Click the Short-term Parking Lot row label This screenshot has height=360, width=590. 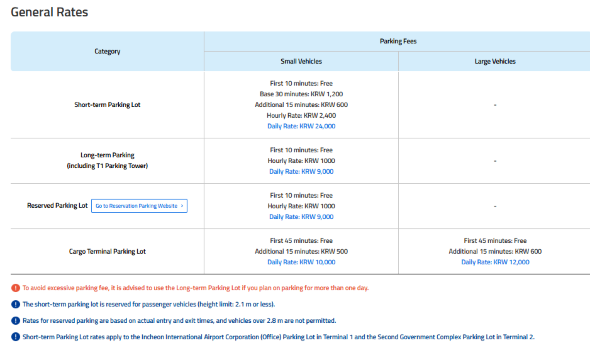[107, 105]
